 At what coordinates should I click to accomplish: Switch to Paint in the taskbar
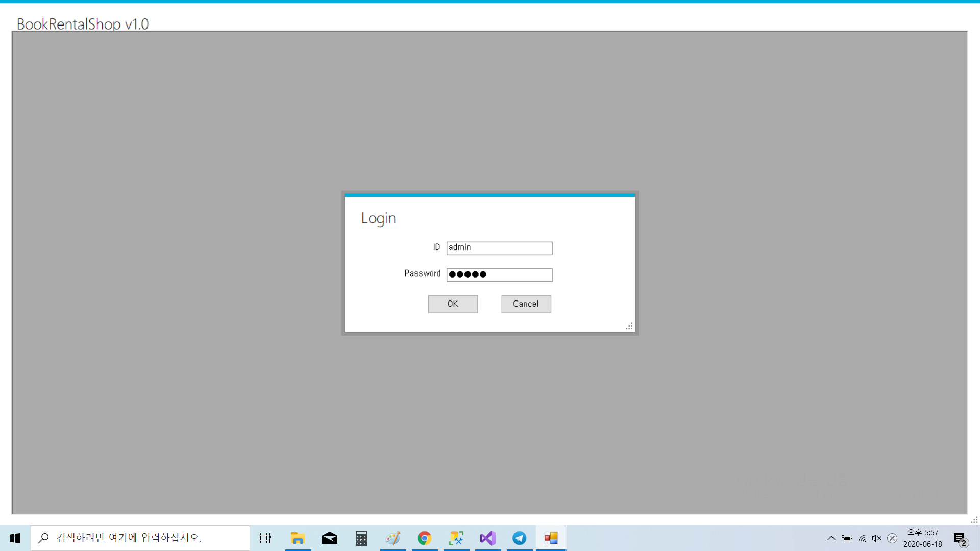393,538
